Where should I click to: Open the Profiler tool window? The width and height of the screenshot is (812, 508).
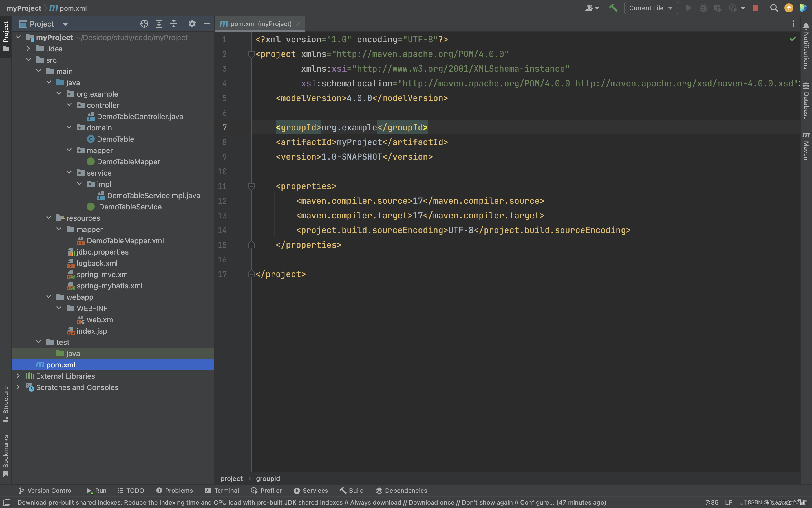click(x=266, y=491)
